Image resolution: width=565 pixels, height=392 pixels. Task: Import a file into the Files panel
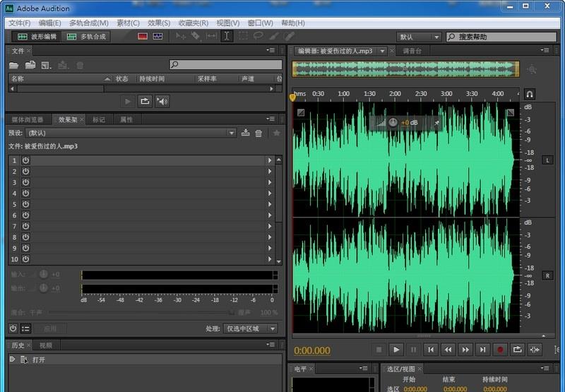(x=30, y=65)
